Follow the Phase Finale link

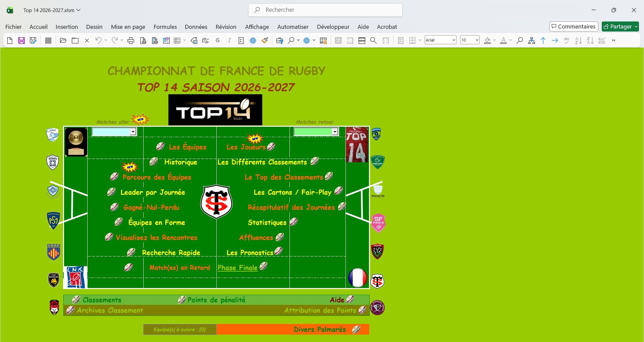pyautogui.click(x=237, y=268)
